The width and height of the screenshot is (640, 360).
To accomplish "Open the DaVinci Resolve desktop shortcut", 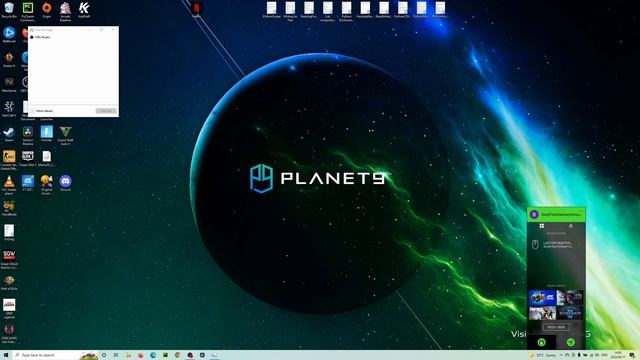I will [28, 135].
